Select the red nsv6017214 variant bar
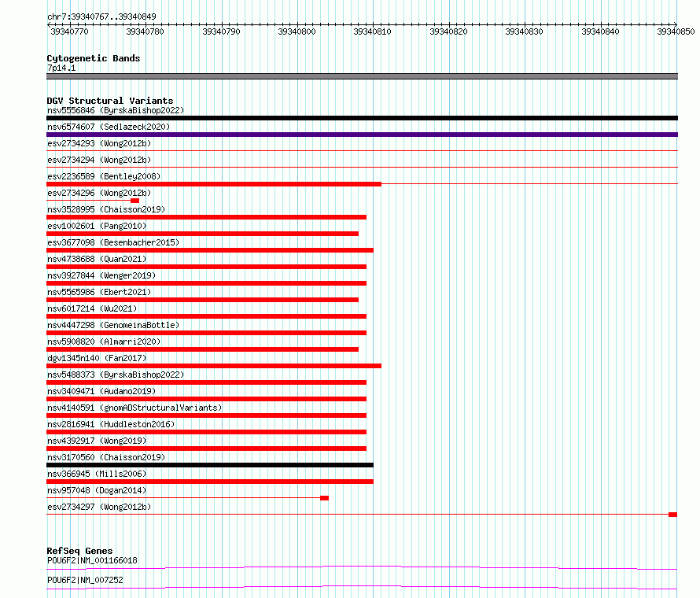 (x=206, y=316)
